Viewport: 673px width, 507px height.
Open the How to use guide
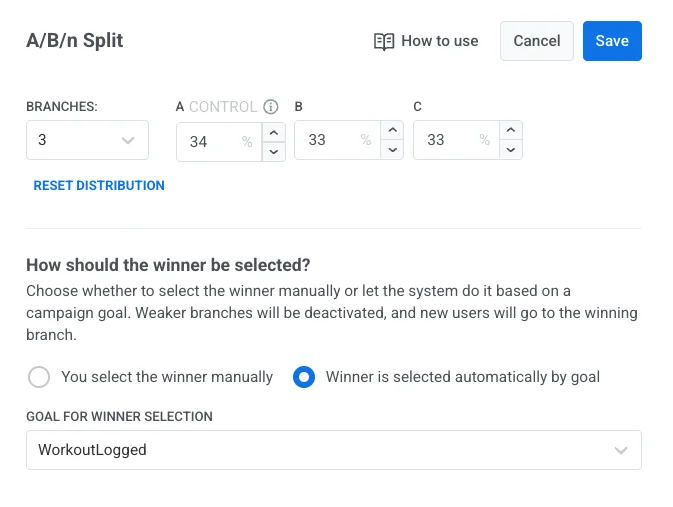click(x=439, y=41)
